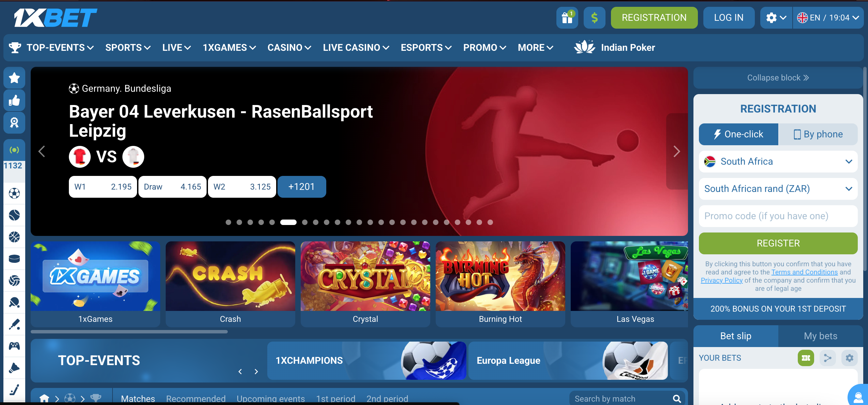Open the South Africa country dropdown
This screenshot has width=868, height=405.
[x=778, y=162]
